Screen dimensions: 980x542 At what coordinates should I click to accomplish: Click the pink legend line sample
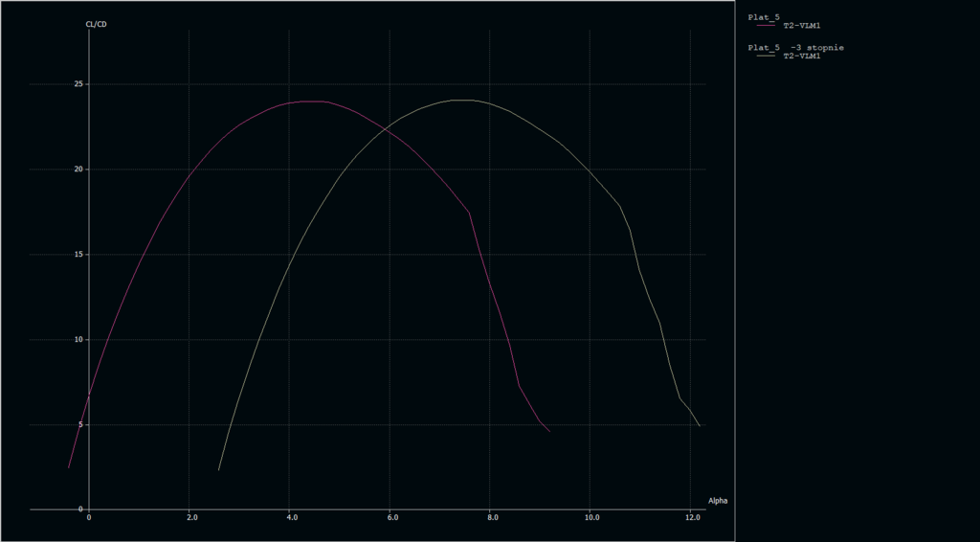point(766,26)
